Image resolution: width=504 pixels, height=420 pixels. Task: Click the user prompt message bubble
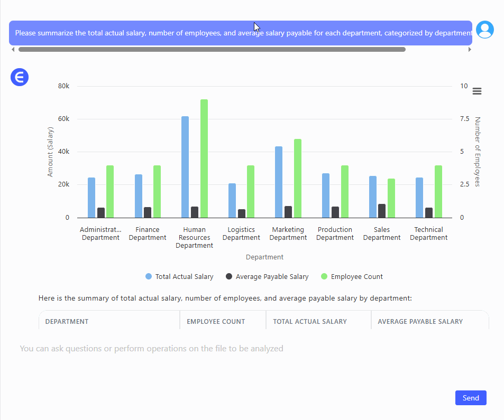point(241,33)
